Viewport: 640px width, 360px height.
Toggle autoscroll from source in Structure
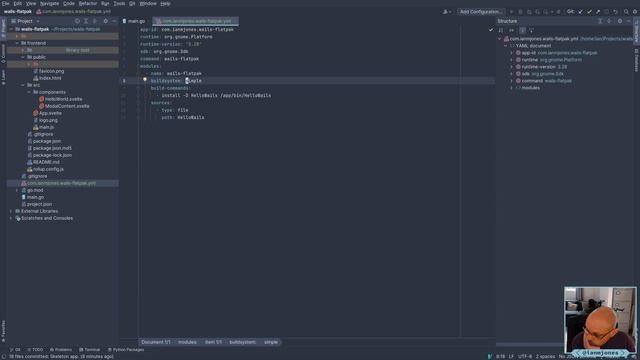[x=531, y=30]
